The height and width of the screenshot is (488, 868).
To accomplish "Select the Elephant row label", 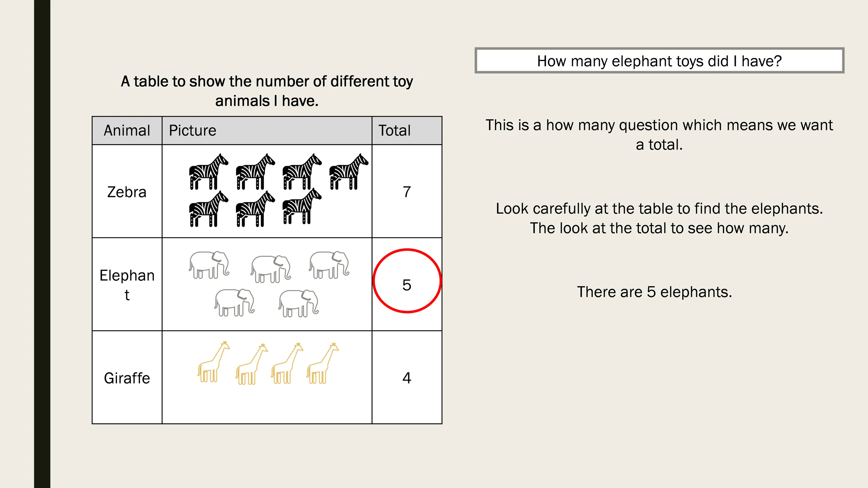I will click(127, 285).
